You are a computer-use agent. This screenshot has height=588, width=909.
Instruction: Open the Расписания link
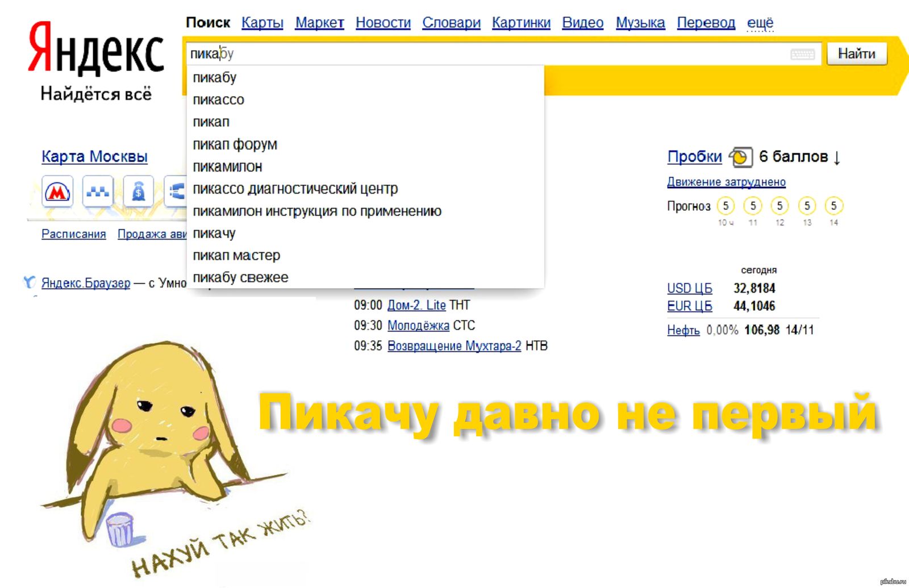pos(74,233)
